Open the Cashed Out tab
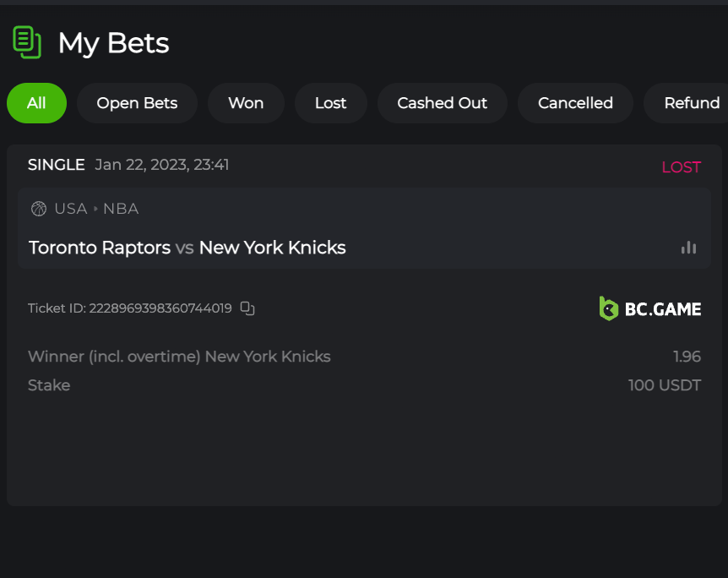This screenshot has width=728, height=578. [x=442, y=103]
